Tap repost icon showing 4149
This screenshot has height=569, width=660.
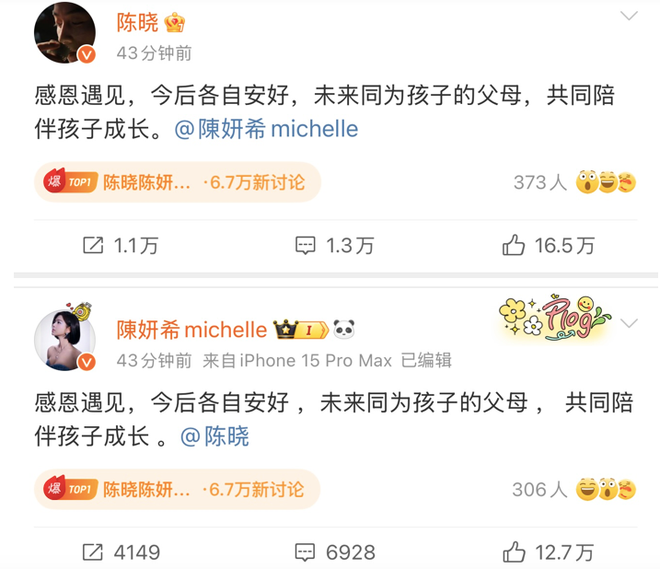coord(93,552)
